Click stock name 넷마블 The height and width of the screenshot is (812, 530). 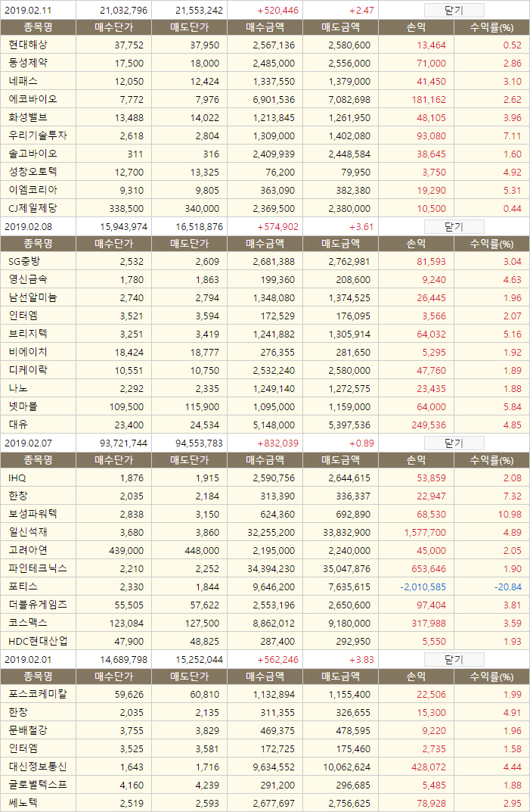coord(23,406)
